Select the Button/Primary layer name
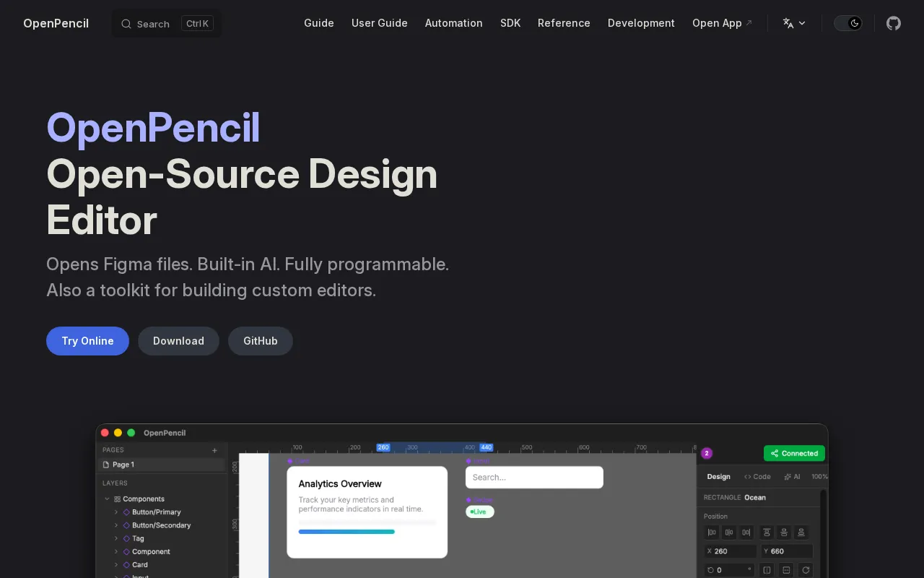Screen dimensions: 924x578 pyautogui.click(x=157, y=512)
